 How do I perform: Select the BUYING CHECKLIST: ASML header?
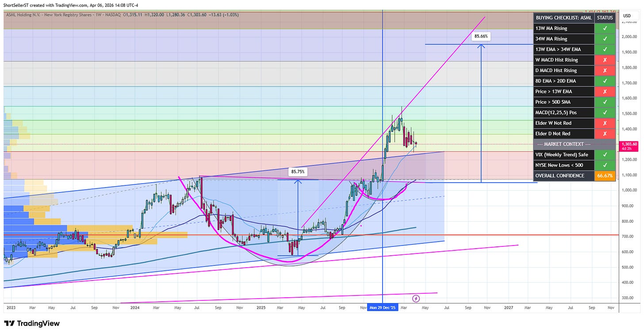click(x=563, y=18)
